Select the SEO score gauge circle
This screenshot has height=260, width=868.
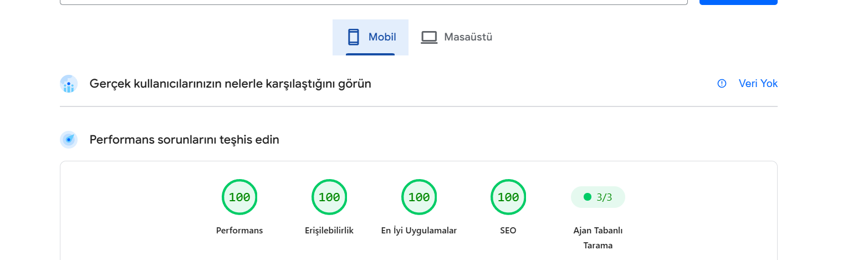tap(508, 197)
